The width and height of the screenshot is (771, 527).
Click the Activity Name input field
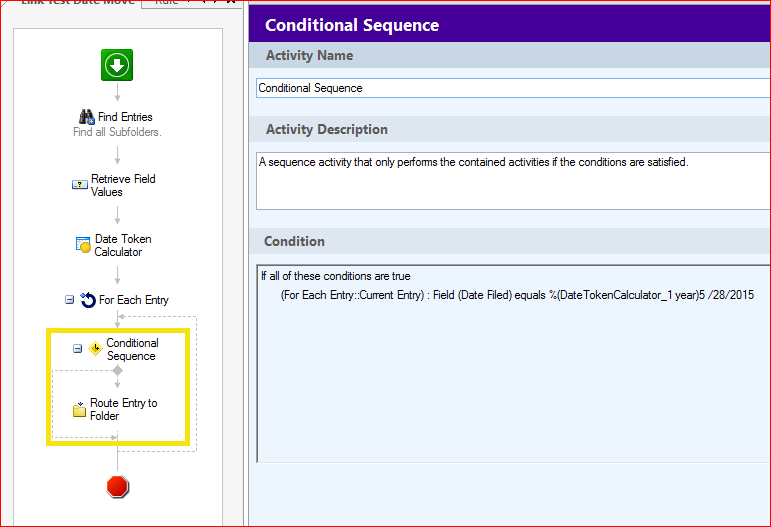pos(512,88)
